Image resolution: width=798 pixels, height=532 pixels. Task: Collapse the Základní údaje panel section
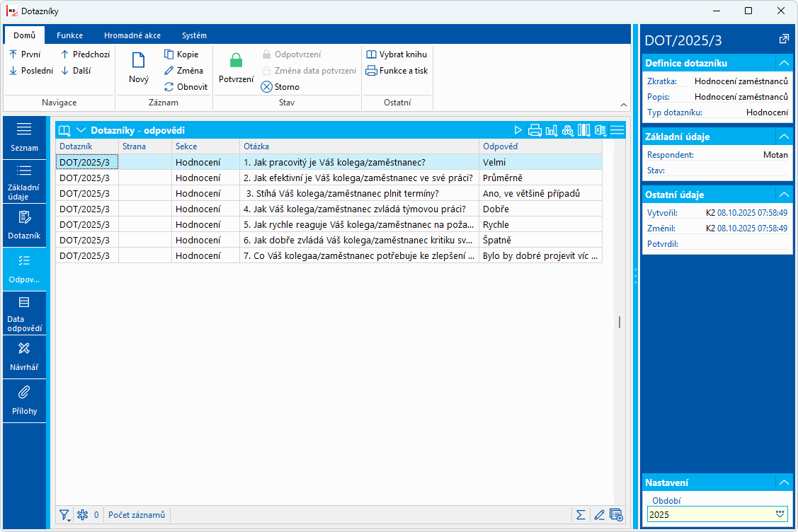click(784, 137)
